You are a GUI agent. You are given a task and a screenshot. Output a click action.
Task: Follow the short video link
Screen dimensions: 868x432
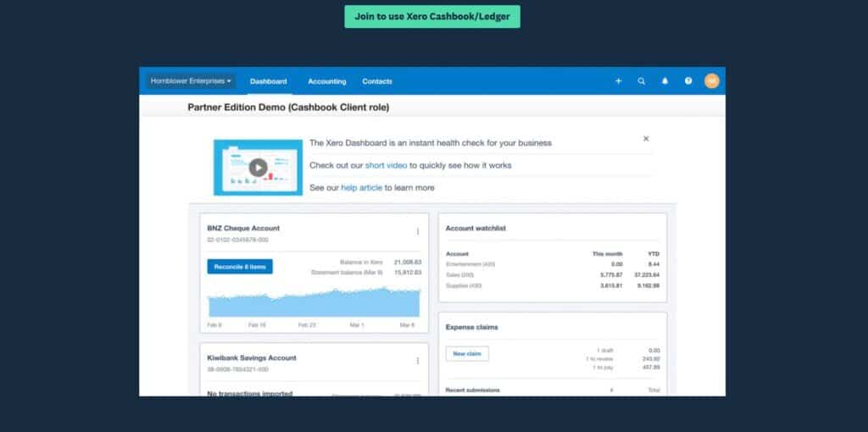(x=385, y=165)
